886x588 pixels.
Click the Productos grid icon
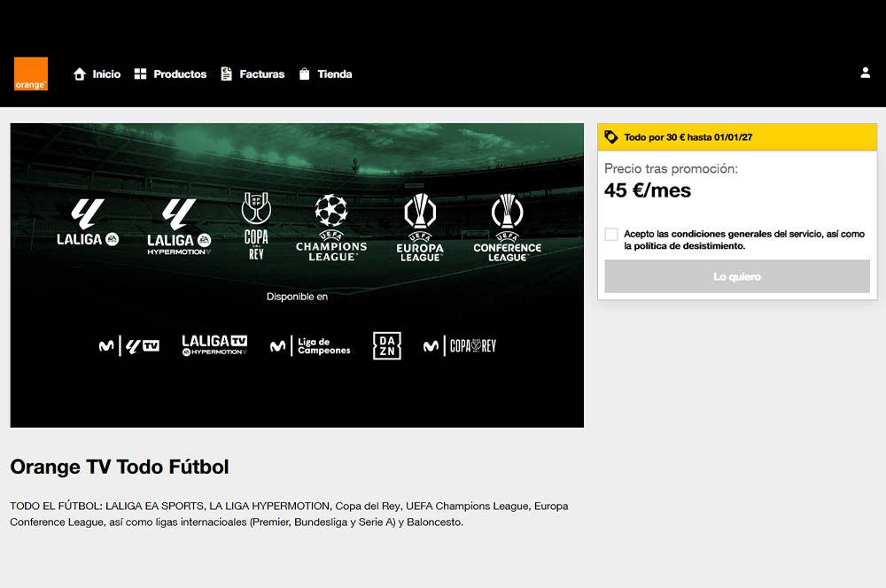(x=141, y=74)
